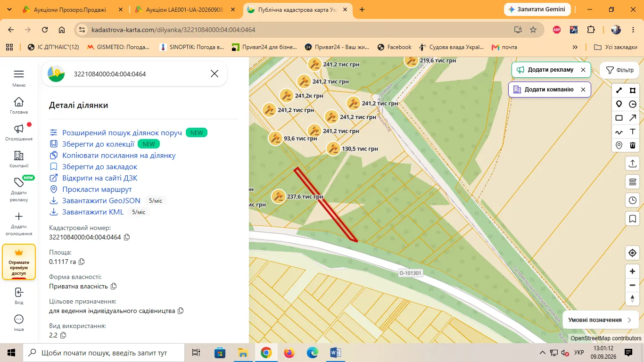Click Отримати преміум доступ button
644x362 pixels.
(19, 262)
